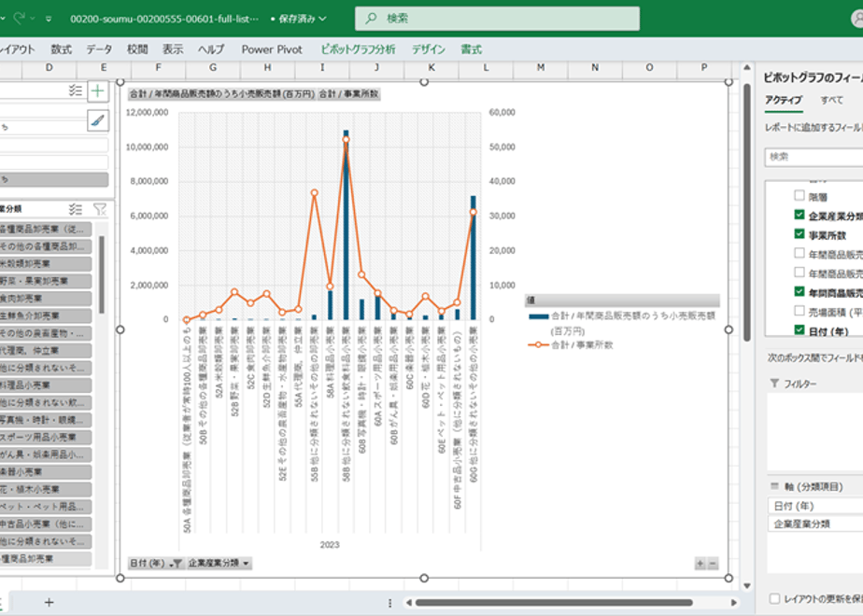The width and height of the screenshot is (863, 616).
Task: Select 野菜・果実卸売業 slicer item
Action: click(x=45, y=281)
